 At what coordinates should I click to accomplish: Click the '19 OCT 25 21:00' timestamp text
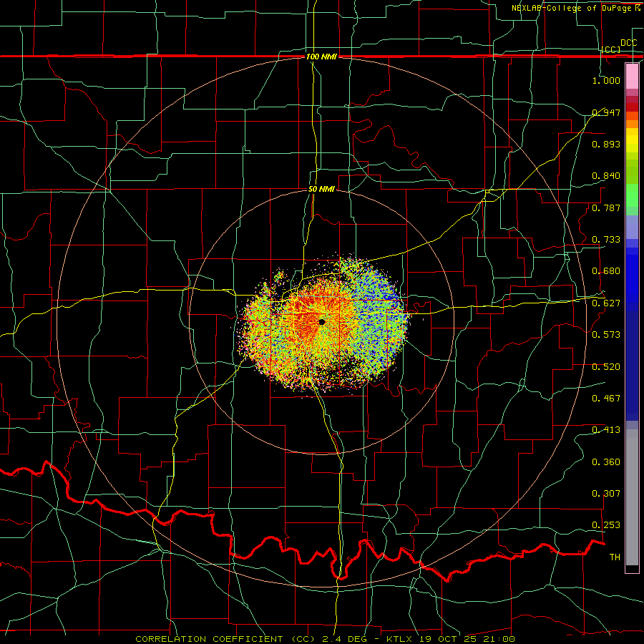point(467,639)
